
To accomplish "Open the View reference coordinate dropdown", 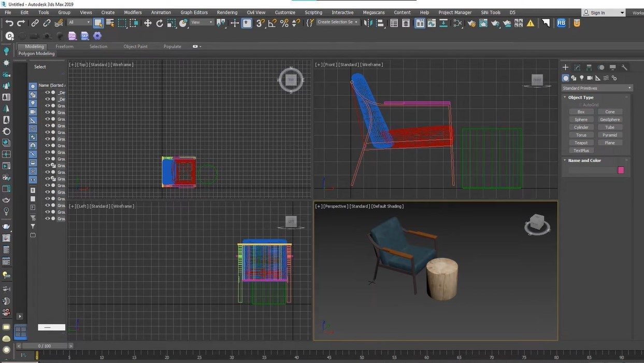I will coord(202,22).
